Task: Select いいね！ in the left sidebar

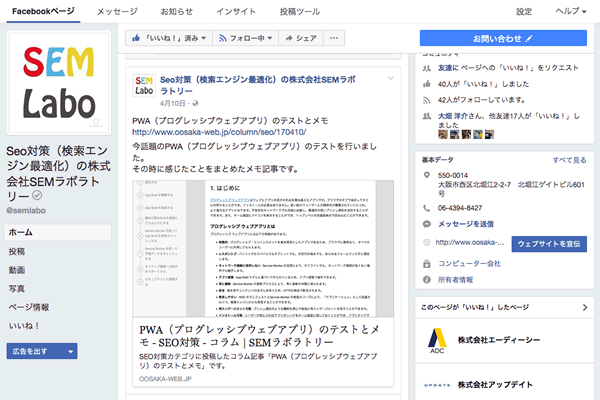Action: [24, 326]
